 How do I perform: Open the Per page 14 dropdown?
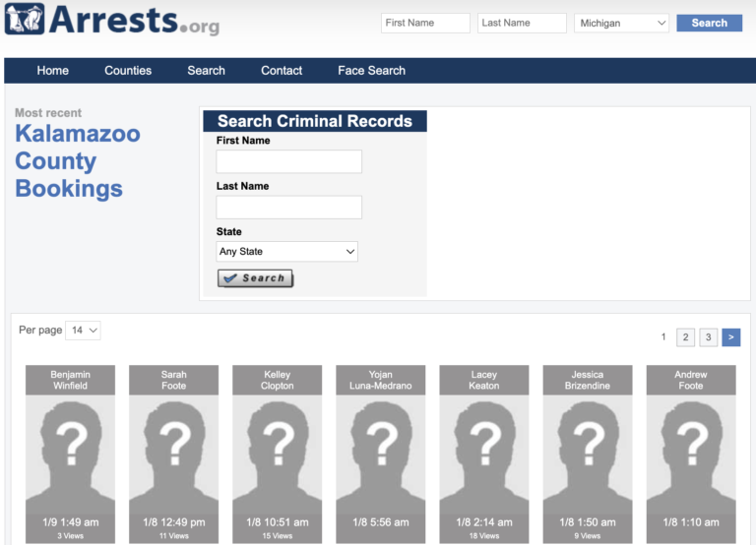[x=83, y=331]
